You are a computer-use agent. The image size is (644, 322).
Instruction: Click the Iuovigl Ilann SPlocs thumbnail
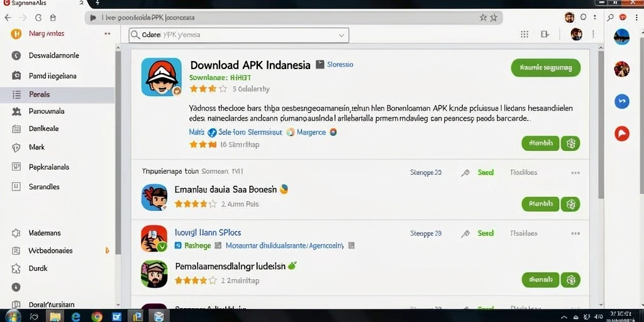pos(154,238)
